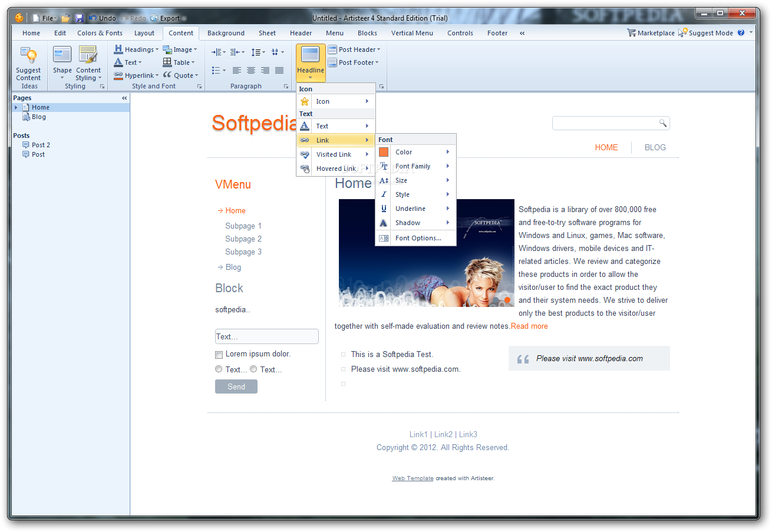
Task: Select the second Text radio button
Action: pyautogui.click(x=253, y=369)
